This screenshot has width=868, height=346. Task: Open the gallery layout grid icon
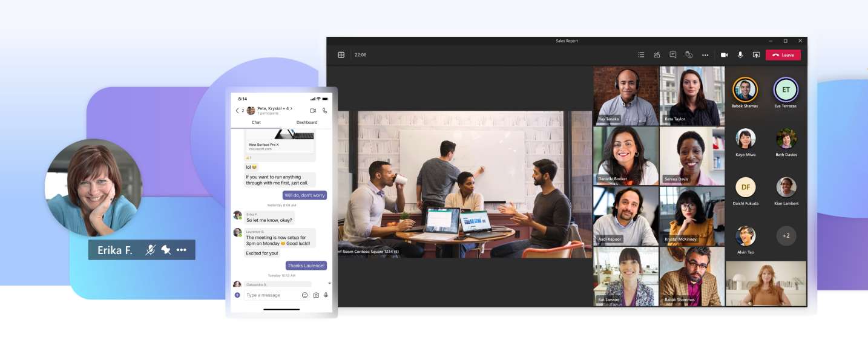pyautogui.click(x=341, y=55)
